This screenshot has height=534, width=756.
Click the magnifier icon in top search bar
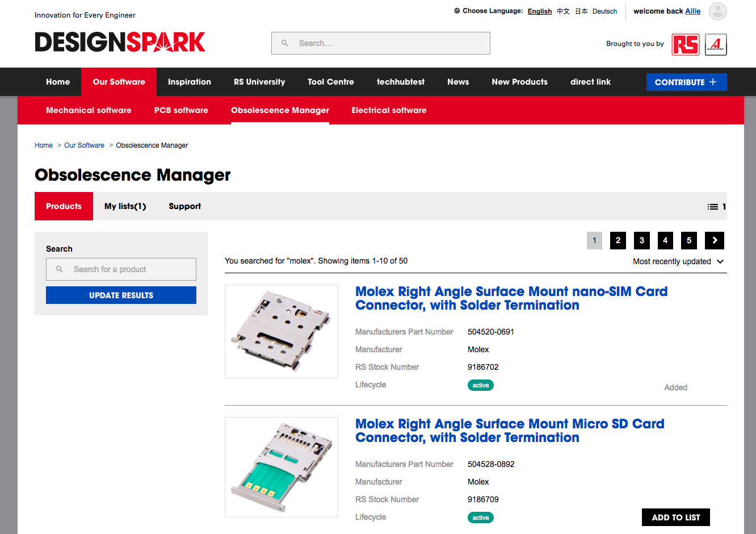pyautogui.click(x=285, y=43)
